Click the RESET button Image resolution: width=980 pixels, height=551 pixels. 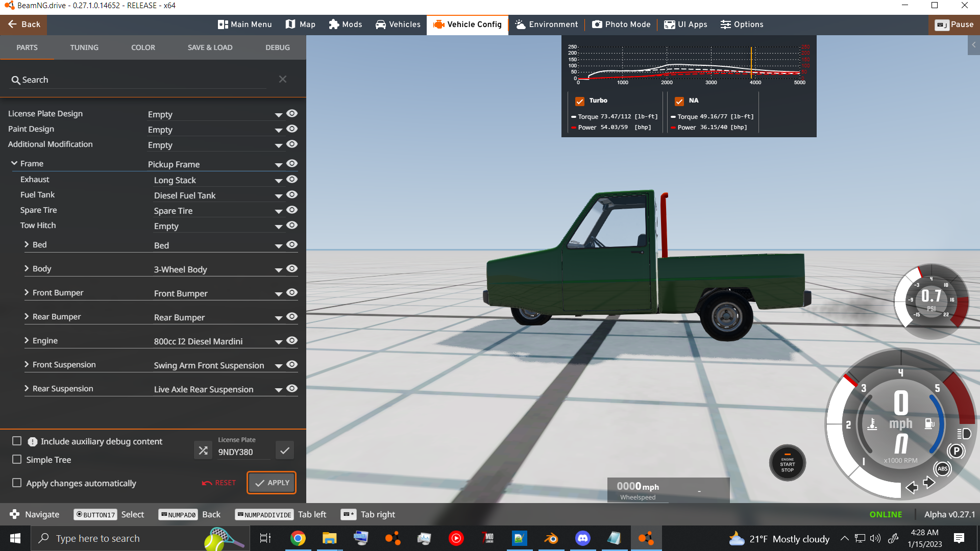(219, 483)
